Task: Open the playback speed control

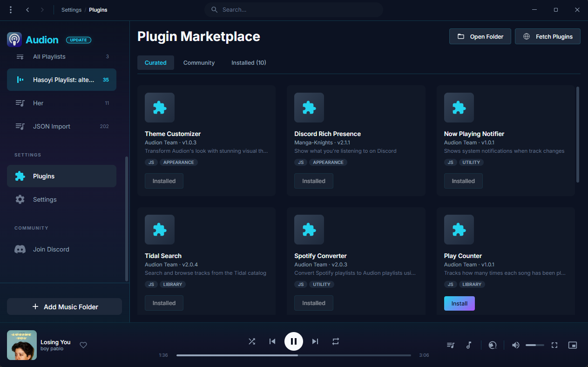Action: click(493, 345)
